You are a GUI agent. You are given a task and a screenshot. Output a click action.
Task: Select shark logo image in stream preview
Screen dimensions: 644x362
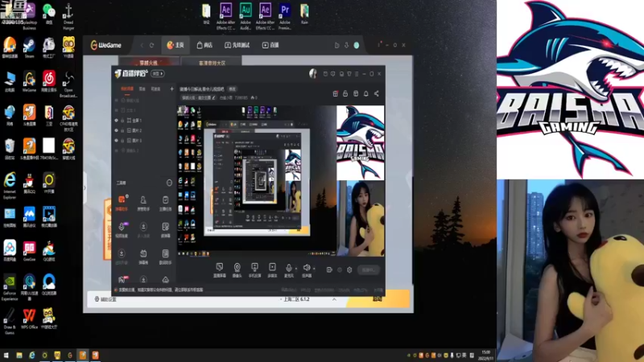point(360,142)
